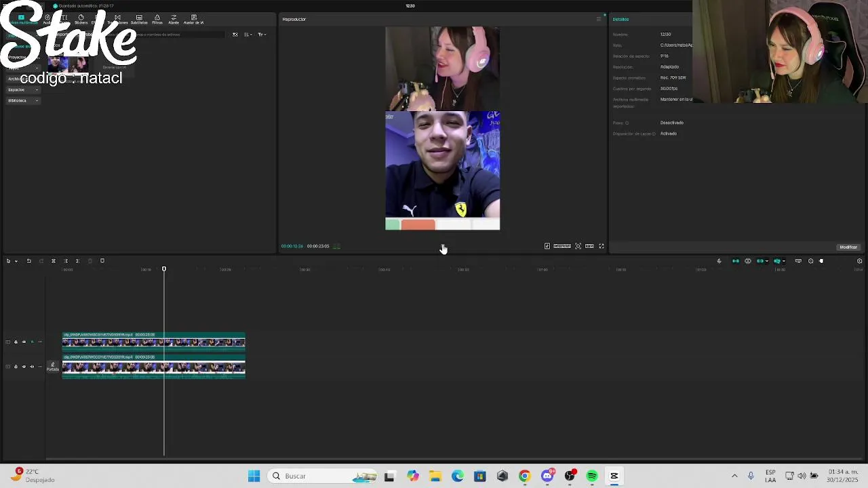
Task: Delete clip portion left of playhead
Action: 66,261
